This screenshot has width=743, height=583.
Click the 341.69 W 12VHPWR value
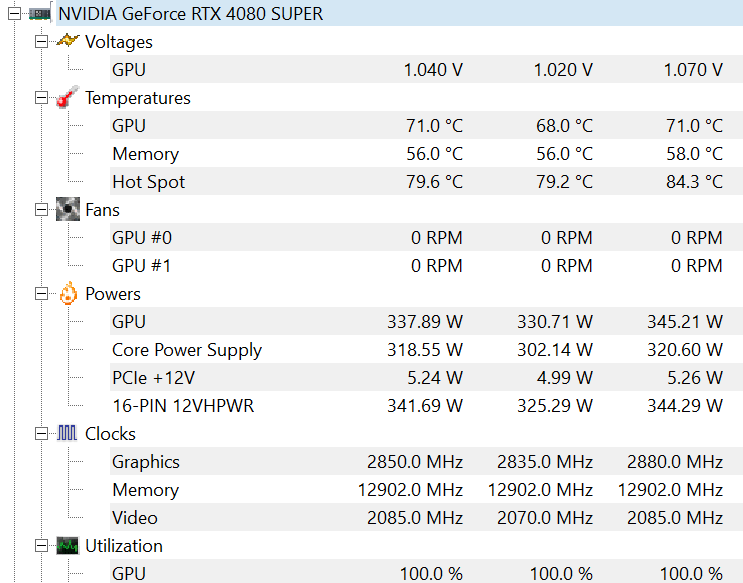(x=425, y=405)
